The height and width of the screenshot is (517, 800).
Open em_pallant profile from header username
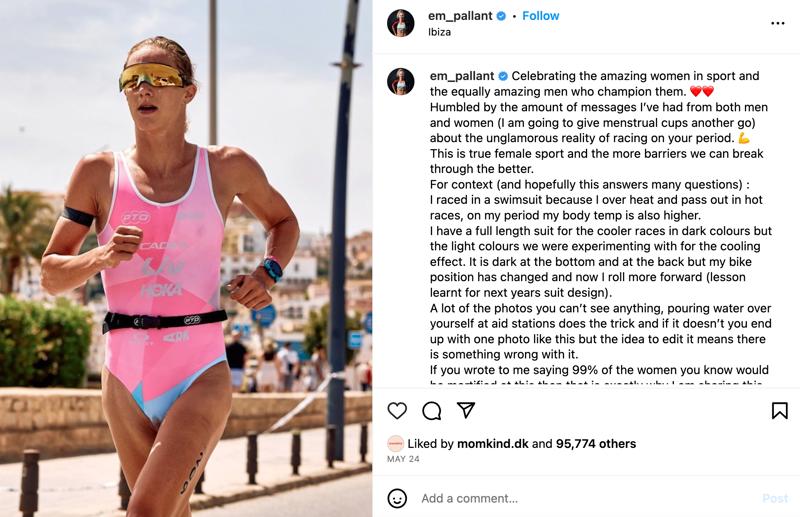pos(460,16)
